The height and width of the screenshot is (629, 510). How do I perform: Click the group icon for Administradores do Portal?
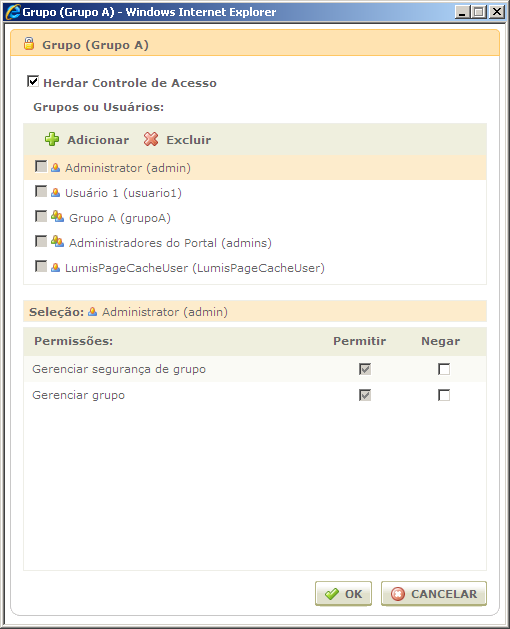coord(57,242)
